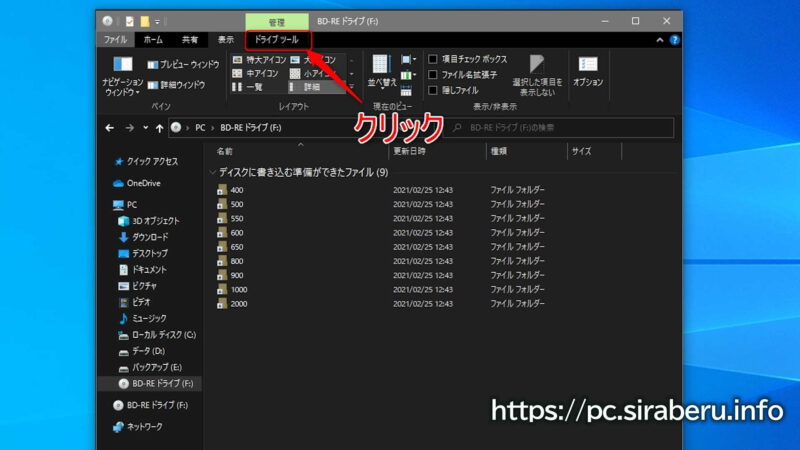The height and width of the screenshot is (450, 800).
Task: Collapse the ribbon with chevron
Action: tap(660, 40)
